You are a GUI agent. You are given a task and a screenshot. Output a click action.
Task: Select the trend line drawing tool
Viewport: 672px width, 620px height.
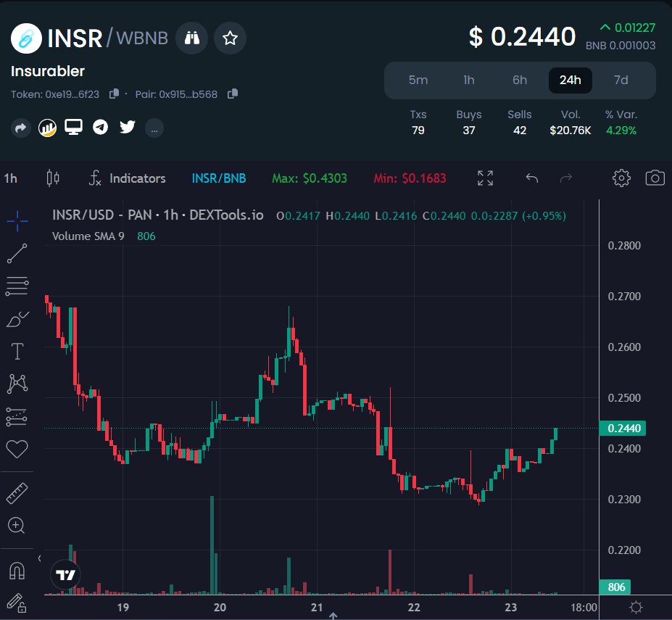point(17,252)
